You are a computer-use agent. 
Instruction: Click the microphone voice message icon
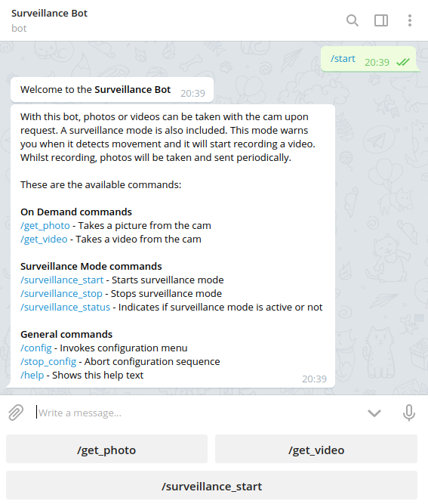(408, 413)
